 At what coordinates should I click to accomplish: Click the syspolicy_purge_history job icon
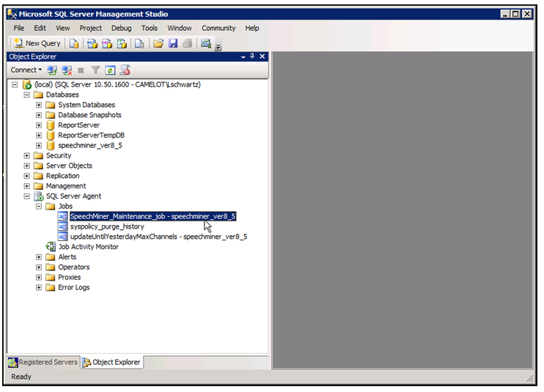[62, 226]
